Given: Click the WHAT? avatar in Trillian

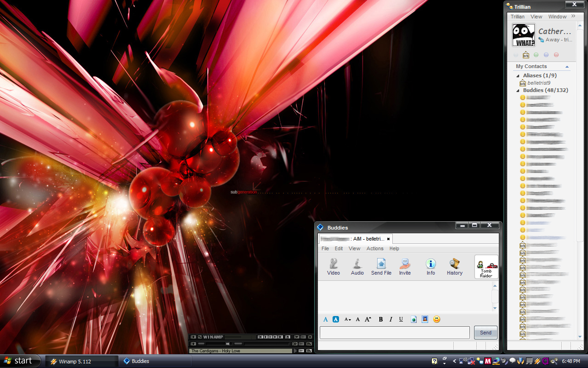Looking at the screenshot, I should tap(524, 35).
